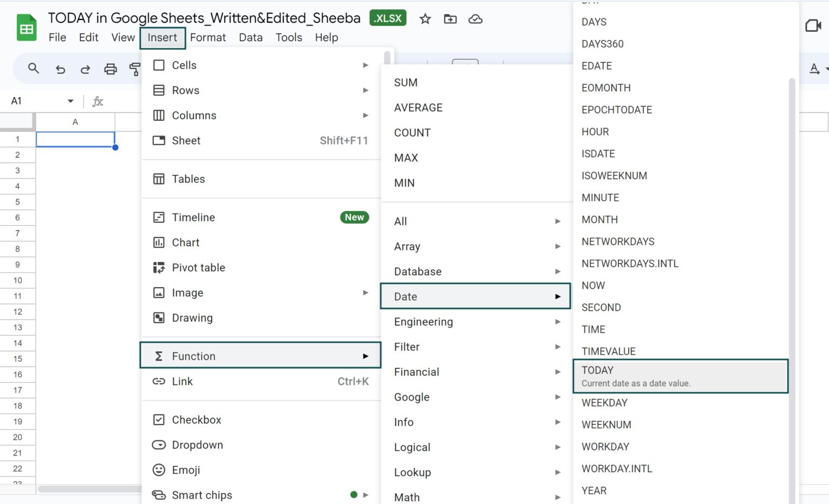Insert a Link from the menu
829x504 pixels.
(260, 382)
